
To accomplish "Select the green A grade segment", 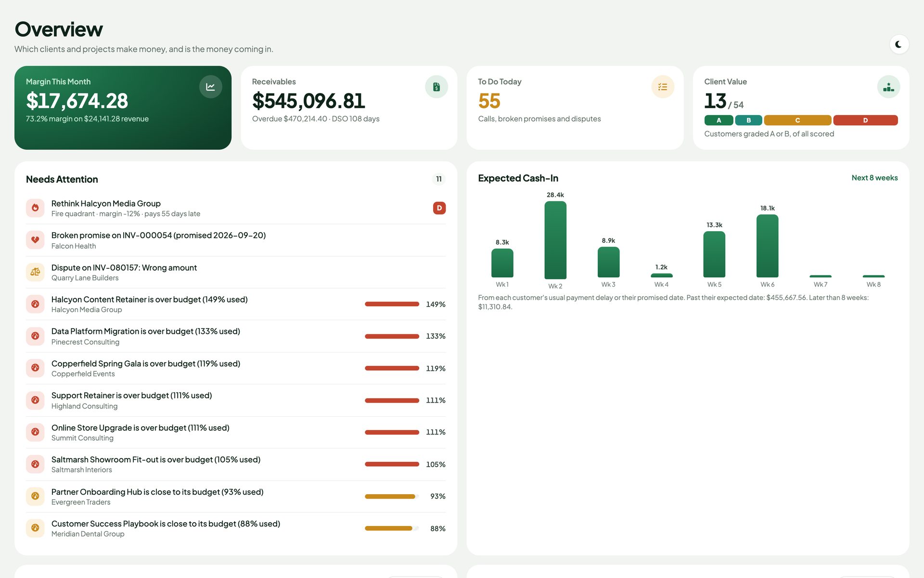I will 719,120.
